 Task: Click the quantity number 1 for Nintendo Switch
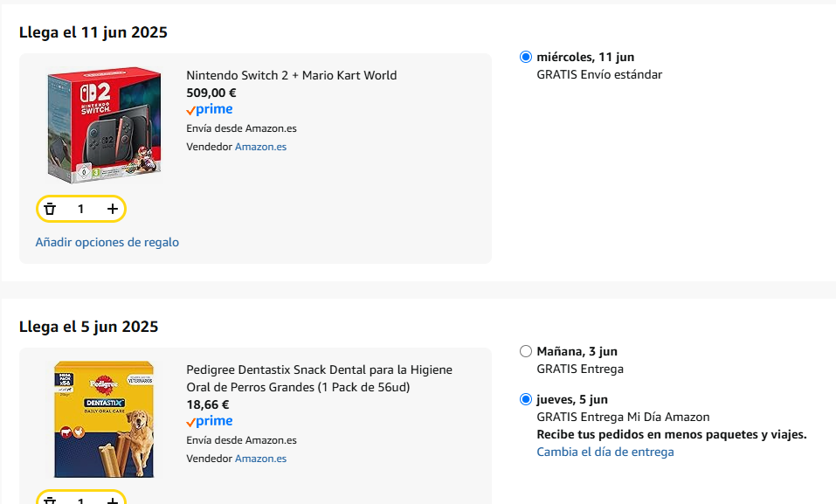tap(81, 209)
